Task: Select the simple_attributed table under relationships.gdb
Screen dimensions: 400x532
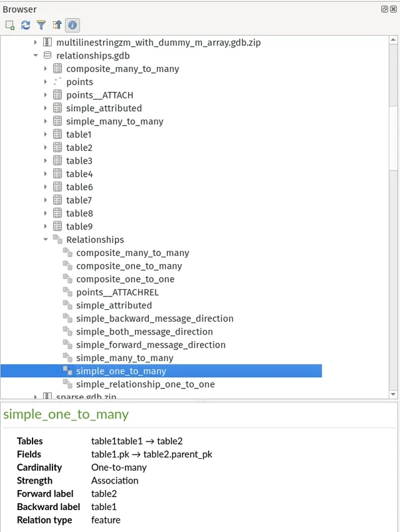Action: coord(104,108)
